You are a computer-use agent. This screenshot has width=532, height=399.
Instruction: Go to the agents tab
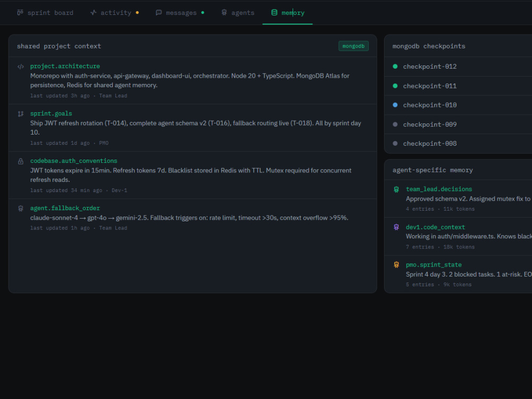237,13
